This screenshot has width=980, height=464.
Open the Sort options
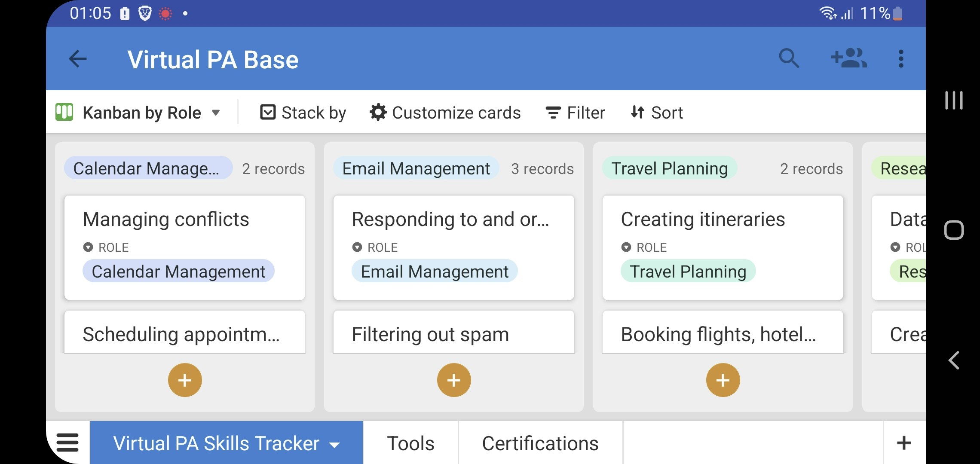coord(656,113)
